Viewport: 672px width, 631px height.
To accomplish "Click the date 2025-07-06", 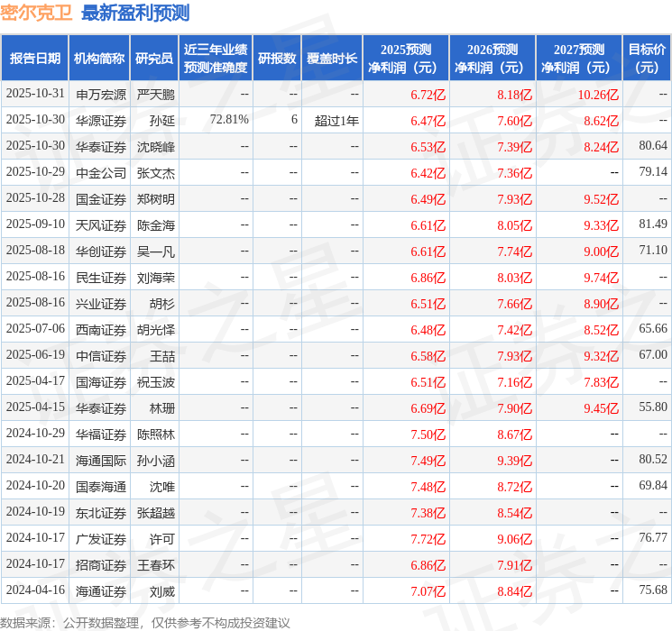I will point(35,328).
